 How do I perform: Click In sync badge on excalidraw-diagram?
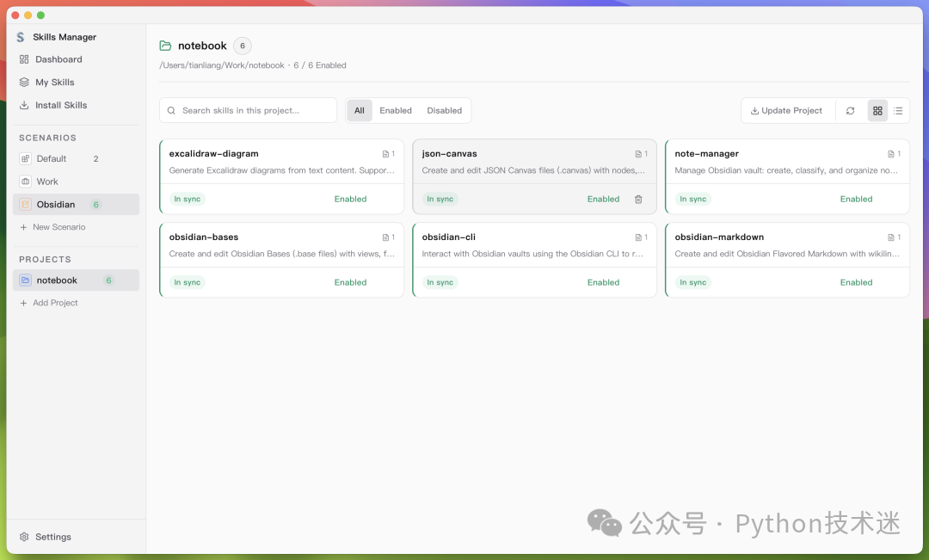click(188, 199)
